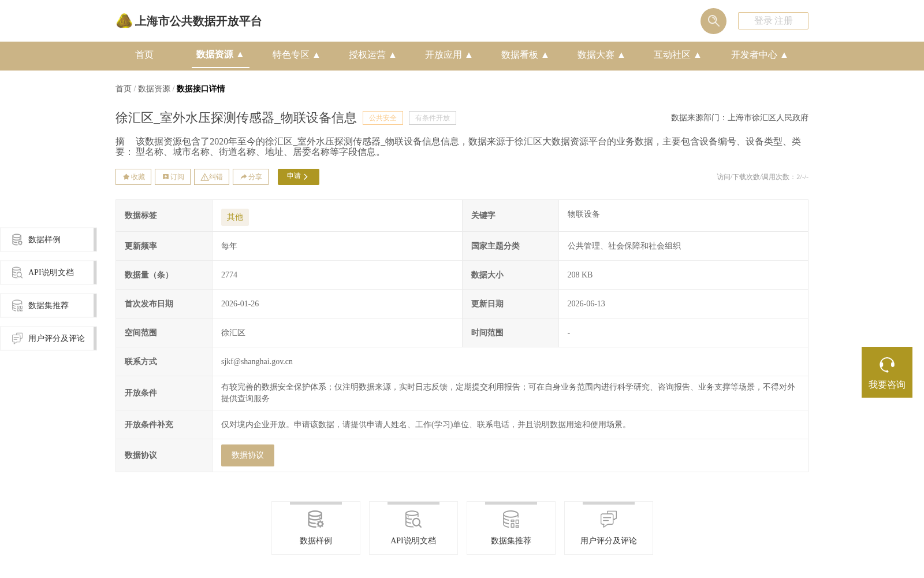Click the 有条件开放 tag

tap(433, 118)
